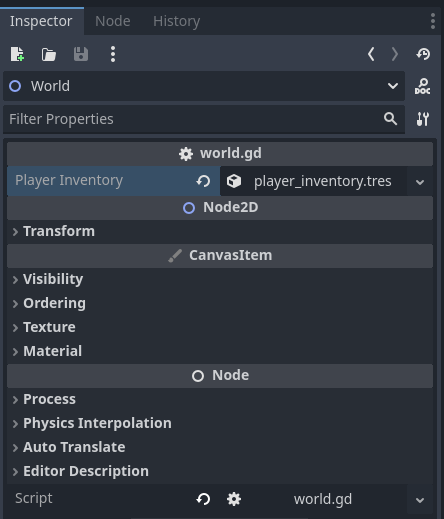The height and width of the screenshot is (519, 444).
Task: Show object history list
Action: pyautogui.click(x=423, y=54)
